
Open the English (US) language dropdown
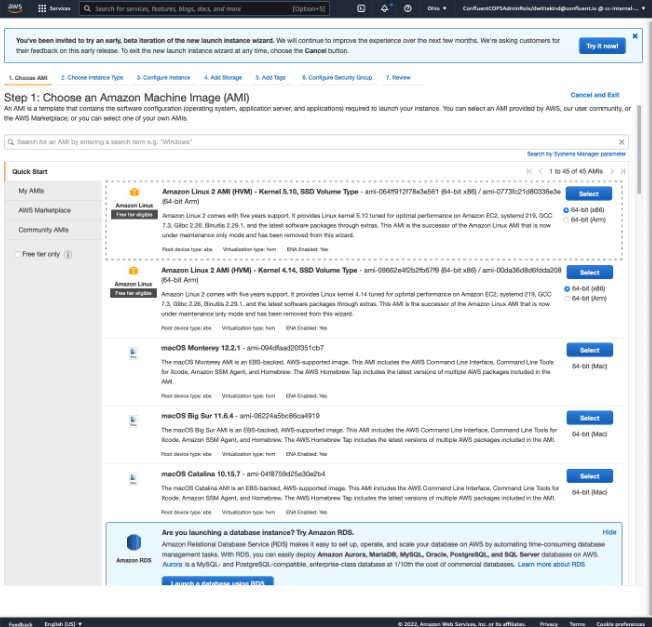pos(63,624)
